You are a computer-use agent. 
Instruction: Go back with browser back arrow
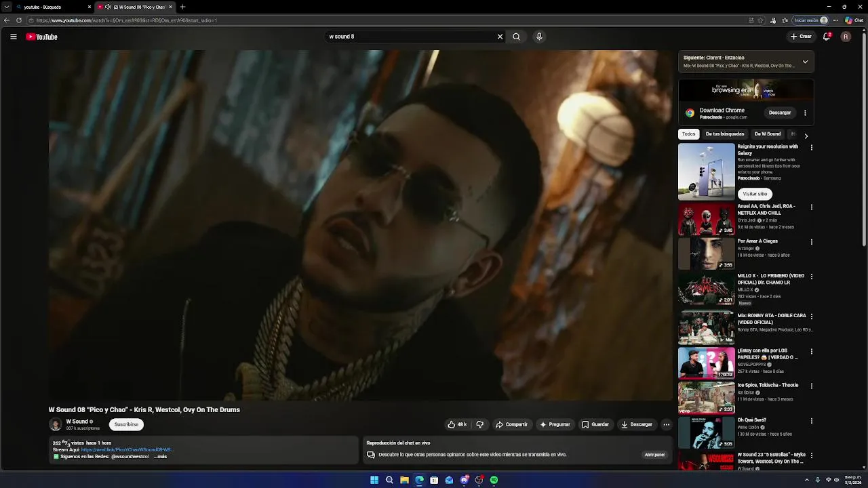click(x=7, y=20)
